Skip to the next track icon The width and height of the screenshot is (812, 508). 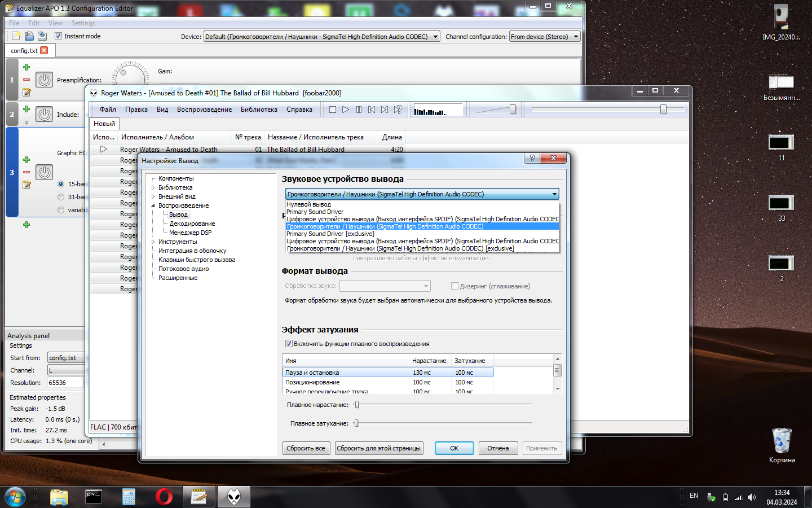pos(384,110)
